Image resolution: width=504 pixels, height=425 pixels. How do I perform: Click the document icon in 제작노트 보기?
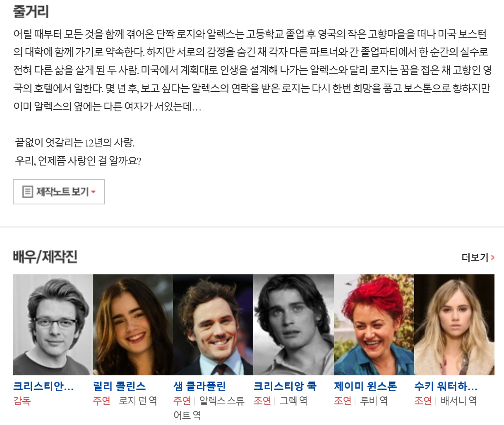(x=27, y=192)
